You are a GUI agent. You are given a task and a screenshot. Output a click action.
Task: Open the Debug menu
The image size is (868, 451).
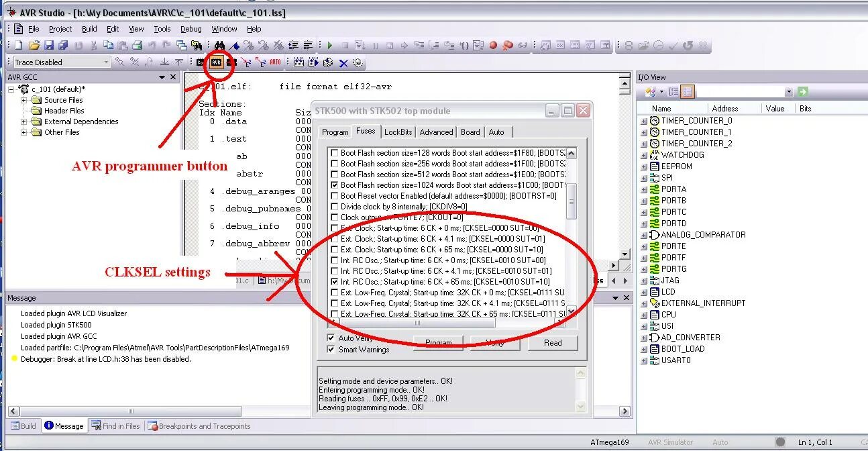tap(191, 29)
